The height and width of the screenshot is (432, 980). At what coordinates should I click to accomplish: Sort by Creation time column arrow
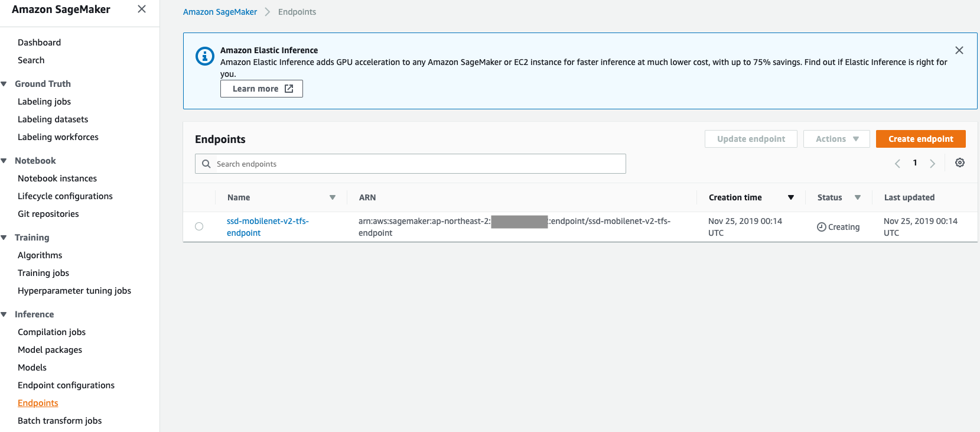791,197
